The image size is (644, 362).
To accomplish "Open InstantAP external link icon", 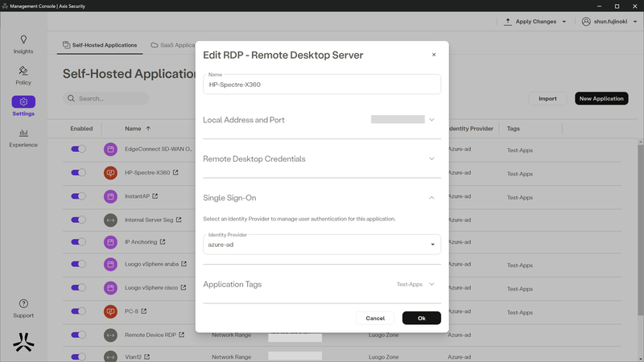I will (x=155, y=196).
